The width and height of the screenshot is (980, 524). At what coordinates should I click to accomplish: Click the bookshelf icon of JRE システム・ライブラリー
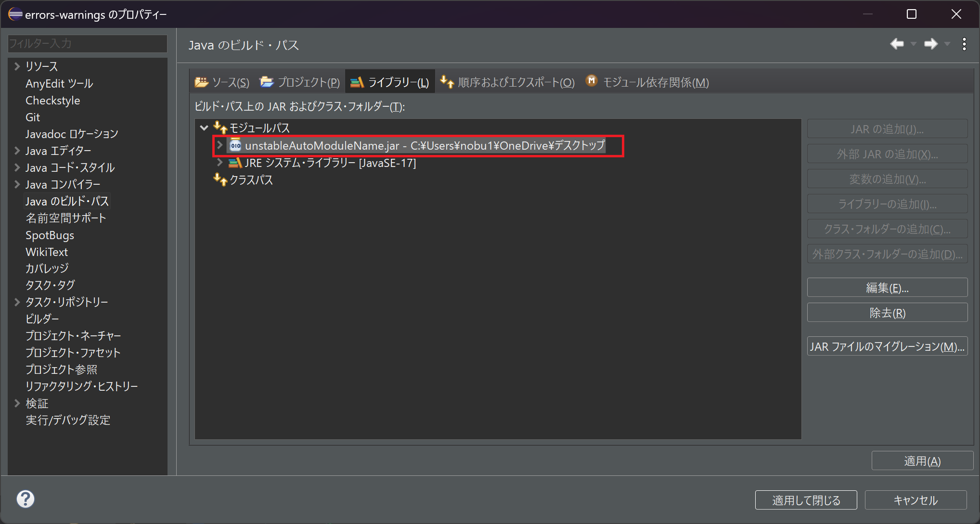click(x=234, y=163)
